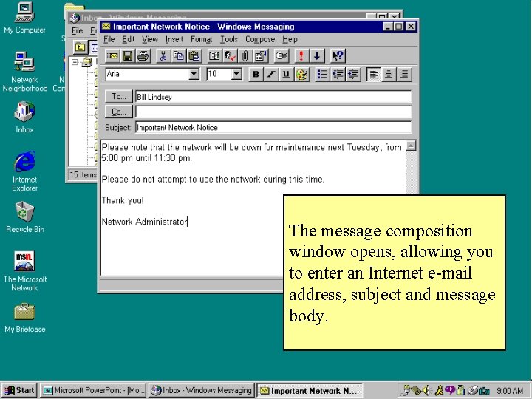Select the Network Neighborhood desktop icon

click(24, 71)
